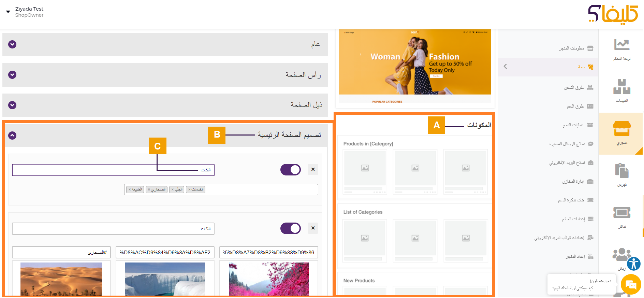Click the كليفا logo
644x298 pixels.
[x=613, y=14]
